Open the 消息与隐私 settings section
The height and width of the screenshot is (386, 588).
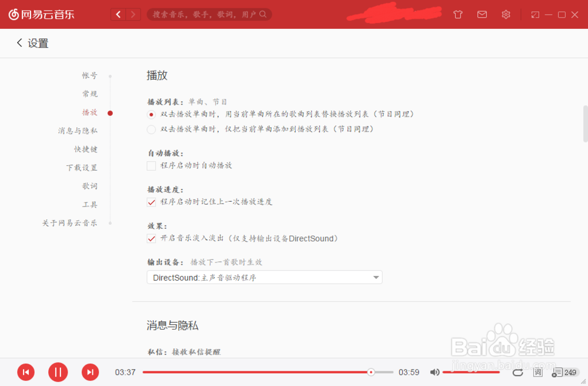tap(77, 131)
